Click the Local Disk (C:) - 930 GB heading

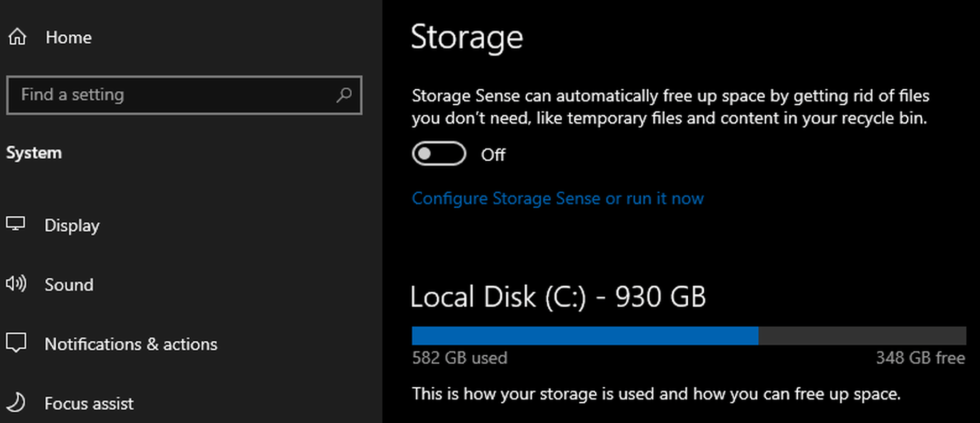(558, 297)
